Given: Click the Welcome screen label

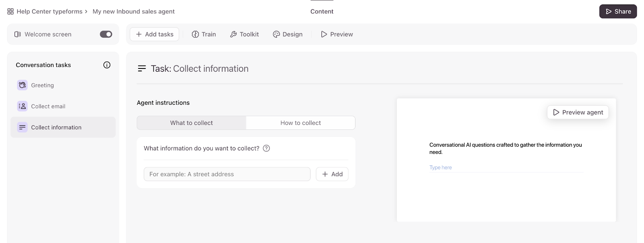Looking at the screenshot, I should [48, 34].
